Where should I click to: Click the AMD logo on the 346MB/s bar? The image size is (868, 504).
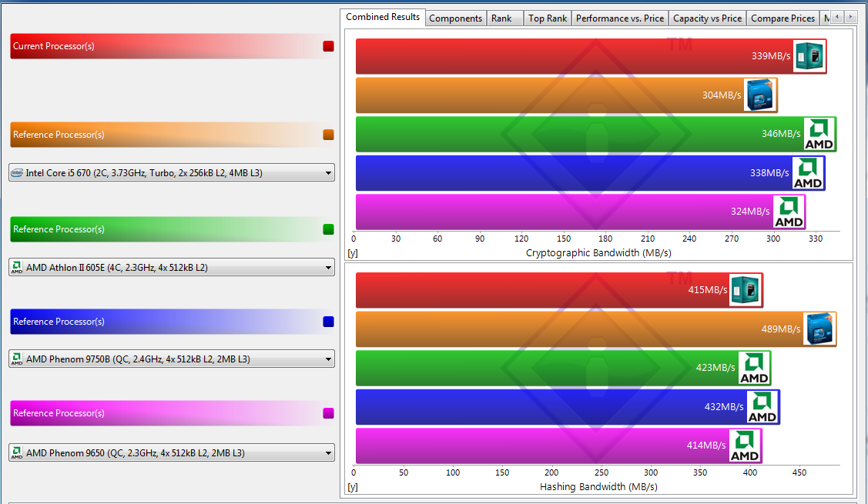pos(819,134)
